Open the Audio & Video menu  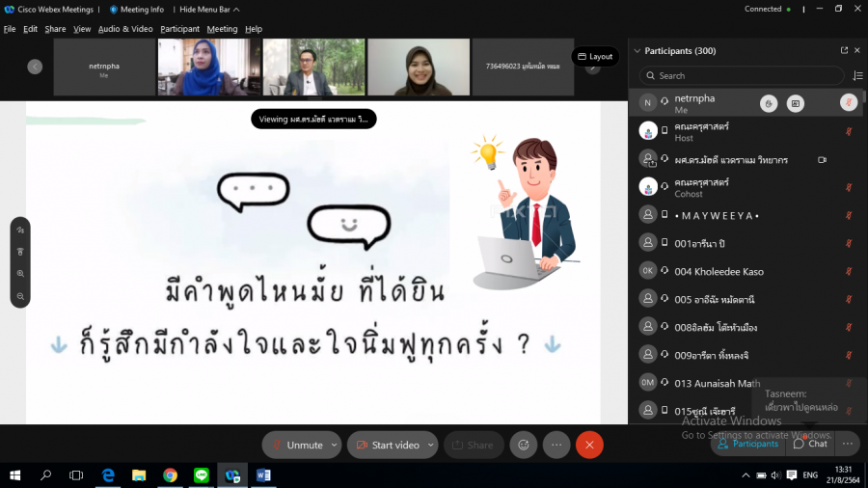tap(125, 29)
